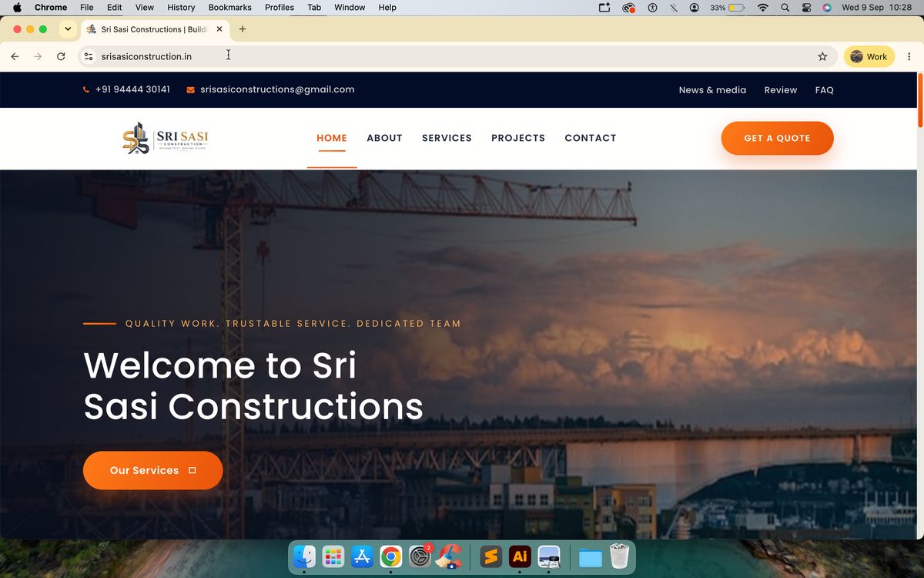This screenshot has height=578, width=924.
Task: Open the View menu
Action: coord(145,7)
